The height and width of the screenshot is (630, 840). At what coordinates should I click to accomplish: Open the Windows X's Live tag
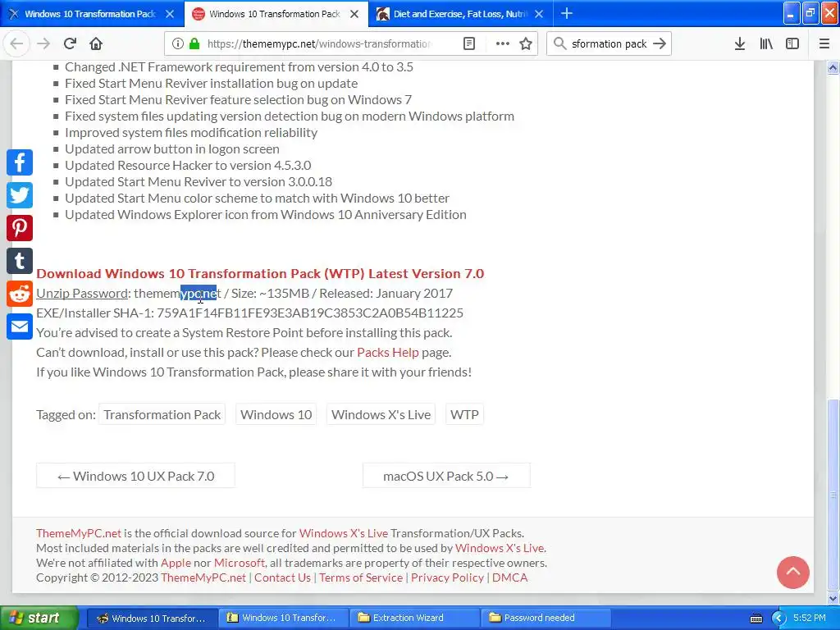point(381,414)
